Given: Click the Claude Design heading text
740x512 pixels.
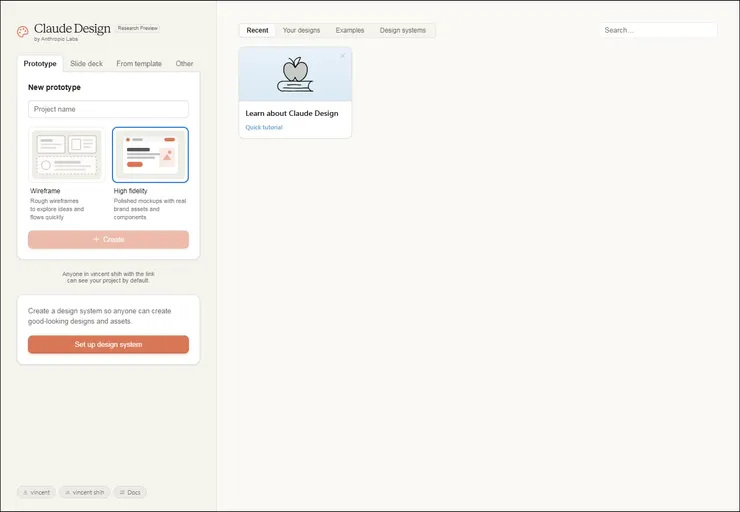Looking at the screenshot, I should pos(72,28).
